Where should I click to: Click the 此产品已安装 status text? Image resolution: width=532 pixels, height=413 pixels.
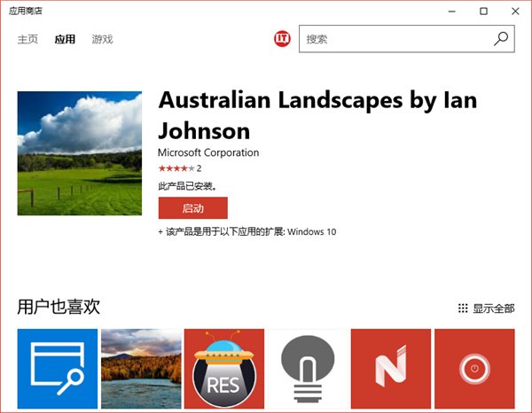[188, 186]
